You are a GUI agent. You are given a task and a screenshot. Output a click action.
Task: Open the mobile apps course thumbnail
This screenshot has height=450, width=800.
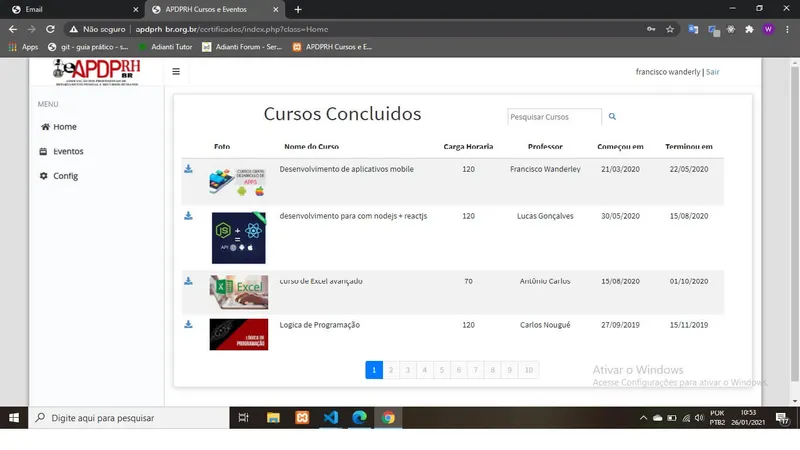pos(238,182)
